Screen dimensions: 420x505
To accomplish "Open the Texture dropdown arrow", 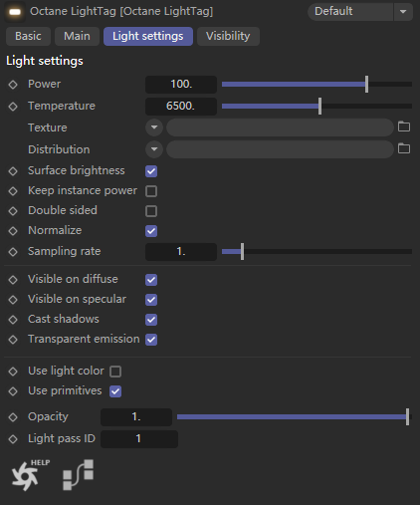I will point(154,127).
